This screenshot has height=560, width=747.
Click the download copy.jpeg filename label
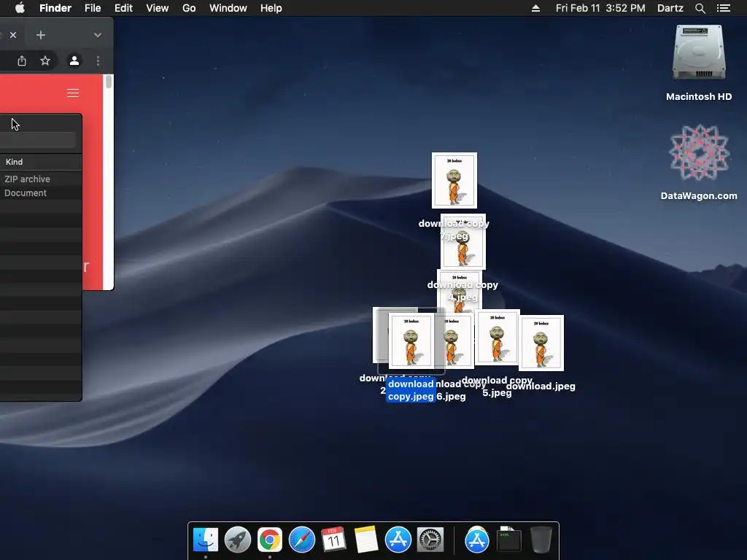(x=411, y=390)
